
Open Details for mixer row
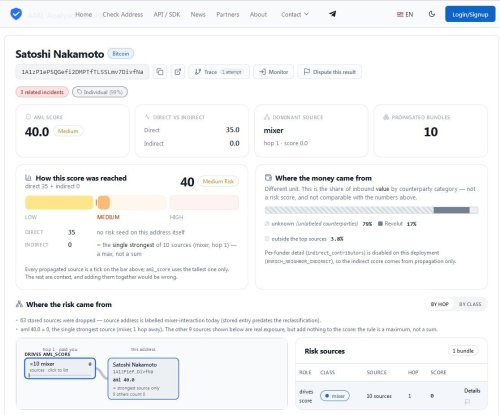pos(472,390)
